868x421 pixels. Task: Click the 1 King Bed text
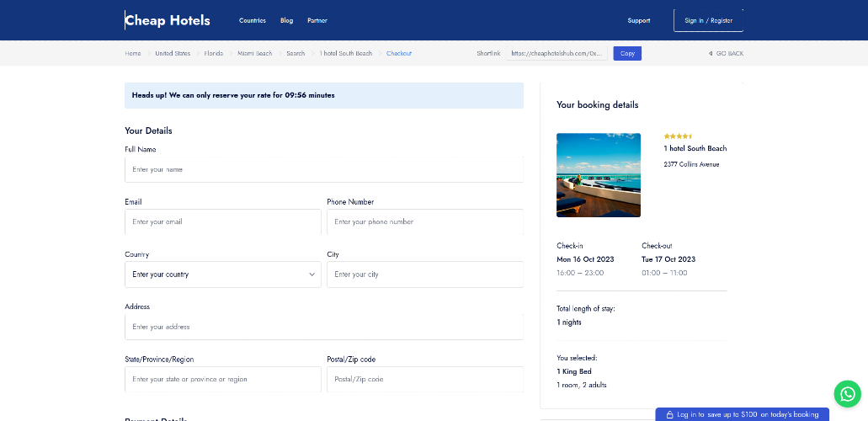(x=574, y=371)
